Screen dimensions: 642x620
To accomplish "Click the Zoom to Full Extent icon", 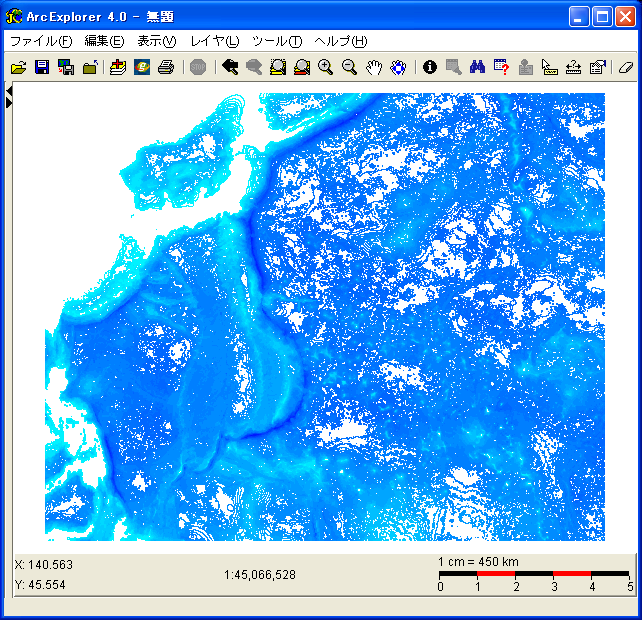I will point(278,67).
